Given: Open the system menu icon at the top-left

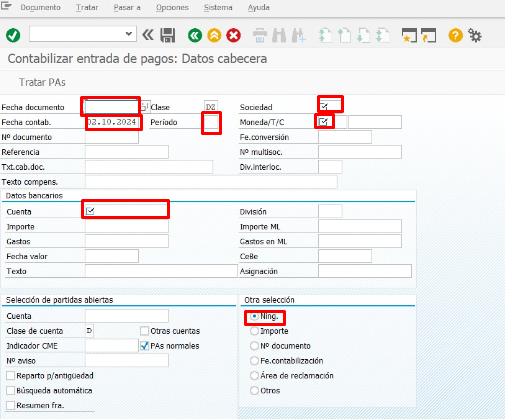Looking at the screenshot, I should (6, 6).
